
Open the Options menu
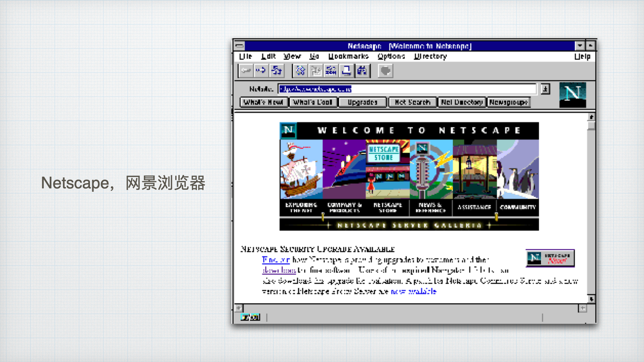coord(391,57)
